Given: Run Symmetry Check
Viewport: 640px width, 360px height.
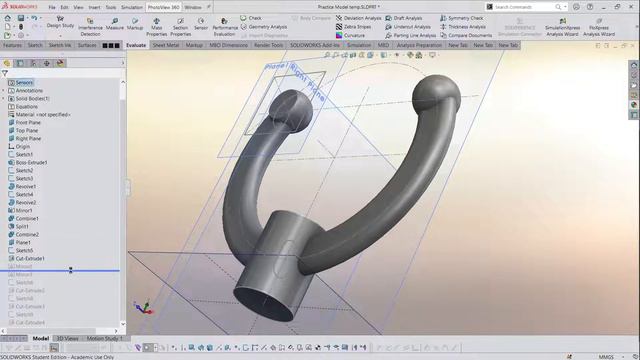Looking at the screenshot, I should point(462,18).
